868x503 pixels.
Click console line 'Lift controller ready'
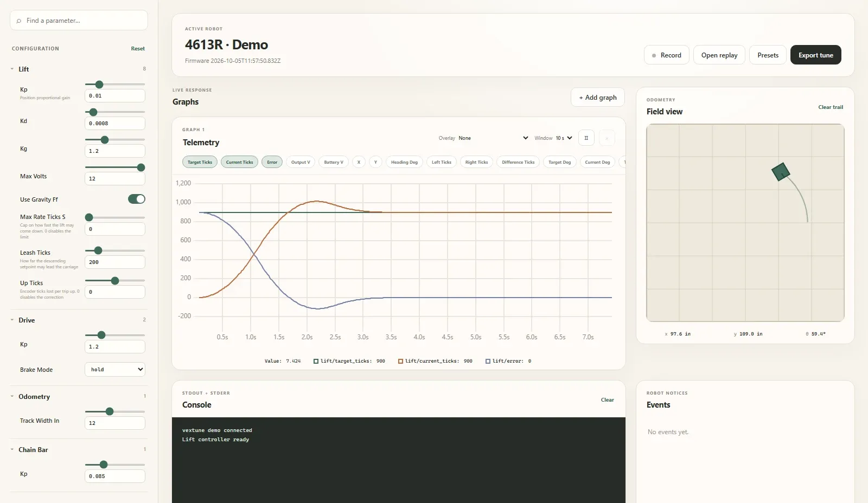(x=215, y=440)
